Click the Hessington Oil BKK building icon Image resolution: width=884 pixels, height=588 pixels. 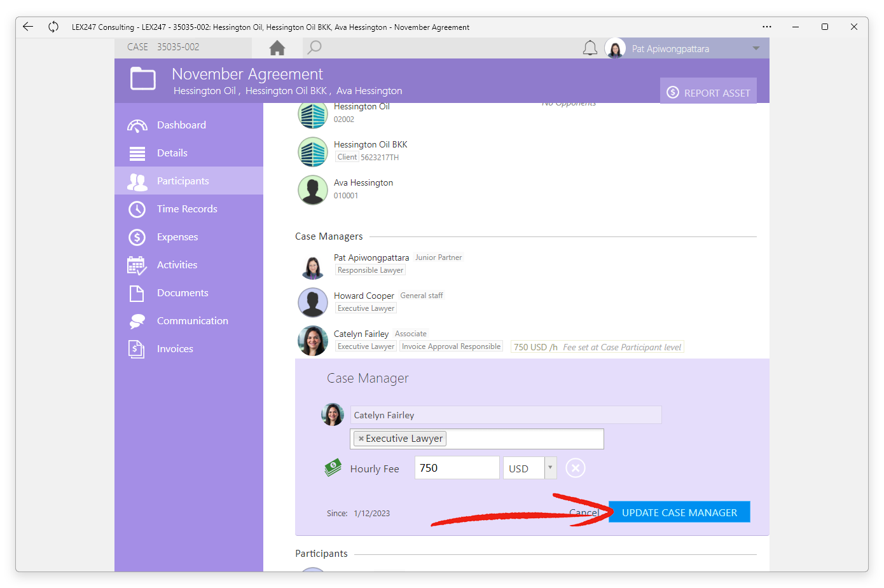tap(313, 152)
